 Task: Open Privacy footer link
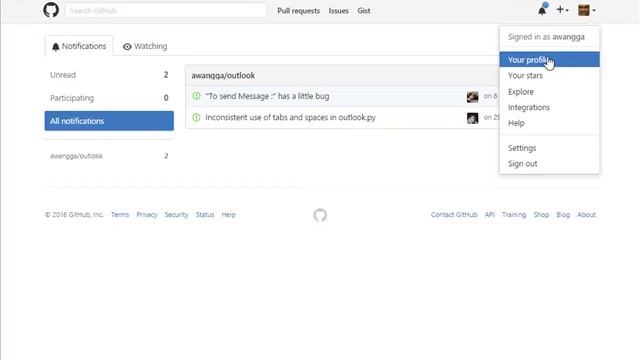point(147,215)
